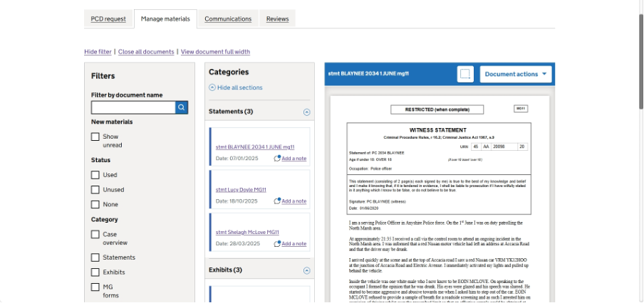Click the page vertical scrollbar
The height and width of the screenshot is (303, 644).
(x=641, y=61)
